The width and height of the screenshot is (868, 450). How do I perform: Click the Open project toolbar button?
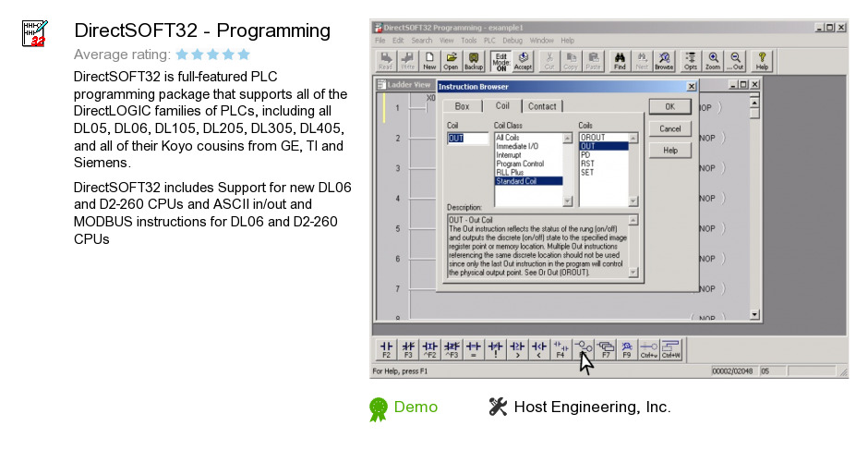tap(452, 61)
